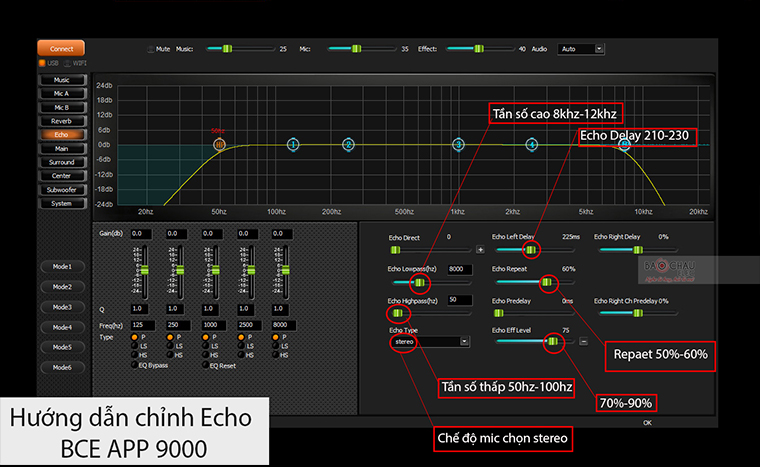Select EQ band node 2 on graph
Image resolution: width=760 pixels, height=467 pixels.
pyautogui.click(x=348, y=145)
